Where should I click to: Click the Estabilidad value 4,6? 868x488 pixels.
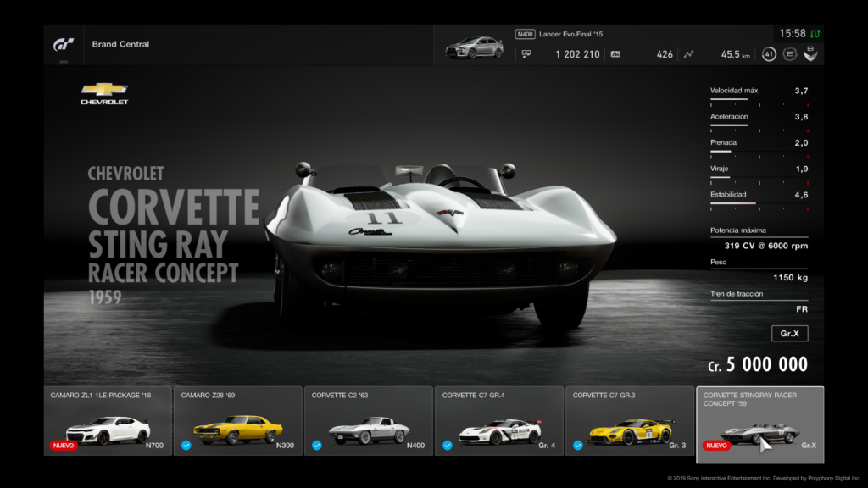tap(801, 195)
